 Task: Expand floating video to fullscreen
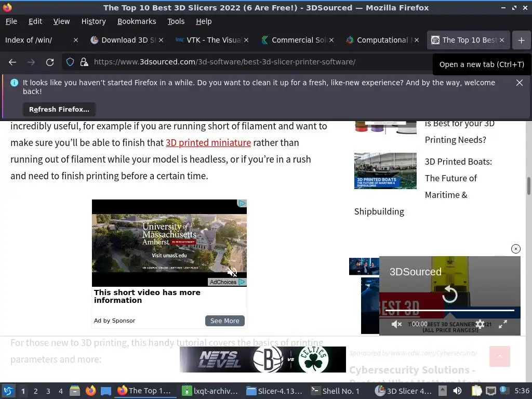click(x=503, y=324)
